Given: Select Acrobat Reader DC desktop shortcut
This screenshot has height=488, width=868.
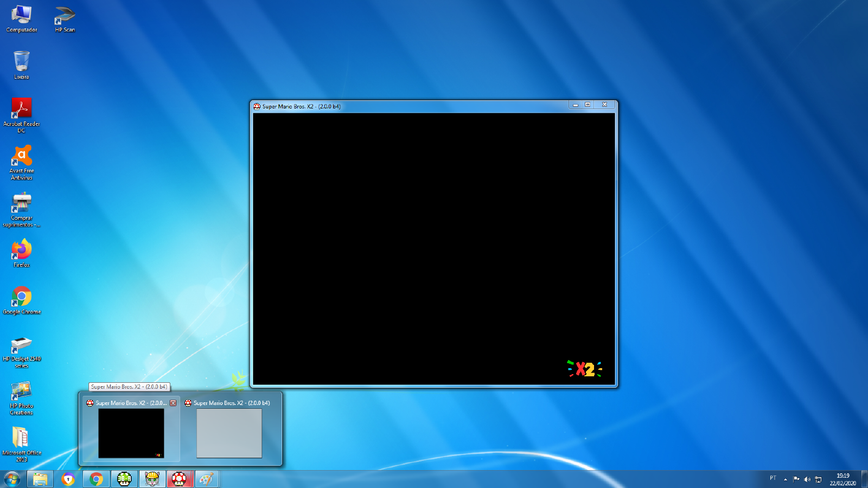Looking at the screenshot, I should pyautogui.click(x=22, y=115).
